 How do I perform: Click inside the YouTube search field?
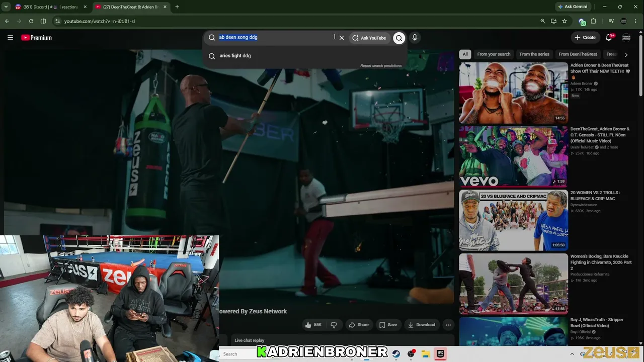pyautogui.click(x=276, y=38)
